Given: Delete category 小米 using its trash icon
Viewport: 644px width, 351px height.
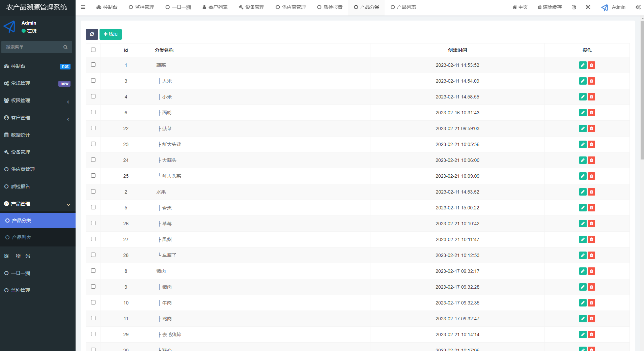Looking at the screenshot, I should point(591,97).
